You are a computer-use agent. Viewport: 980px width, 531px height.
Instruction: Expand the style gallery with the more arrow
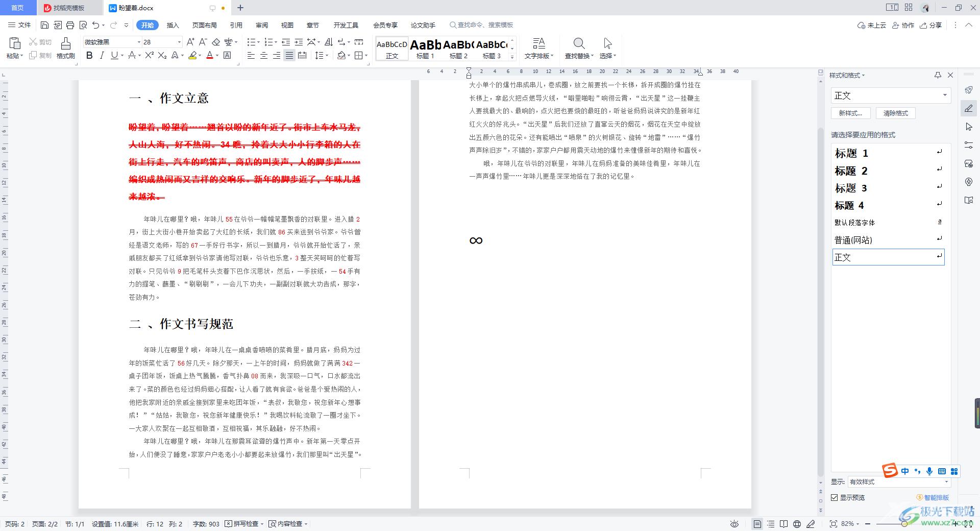[512, 57]
